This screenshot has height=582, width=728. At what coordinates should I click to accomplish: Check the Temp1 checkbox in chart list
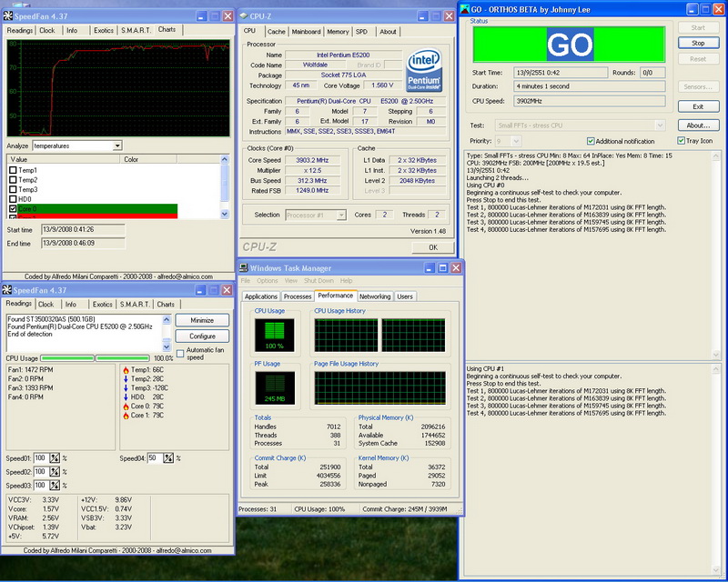click(x=12, y=171)
